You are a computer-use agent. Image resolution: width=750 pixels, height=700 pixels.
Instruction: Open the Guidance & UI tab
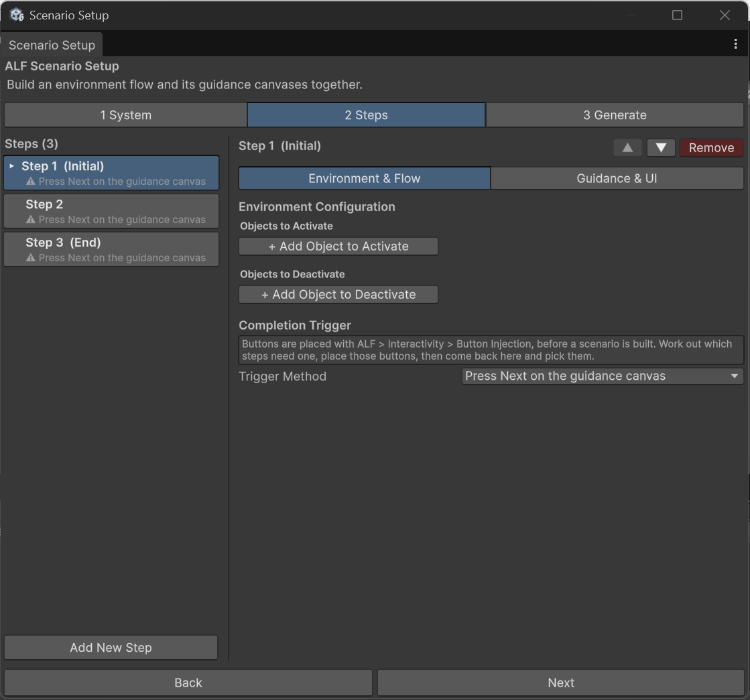click(617, 178)
